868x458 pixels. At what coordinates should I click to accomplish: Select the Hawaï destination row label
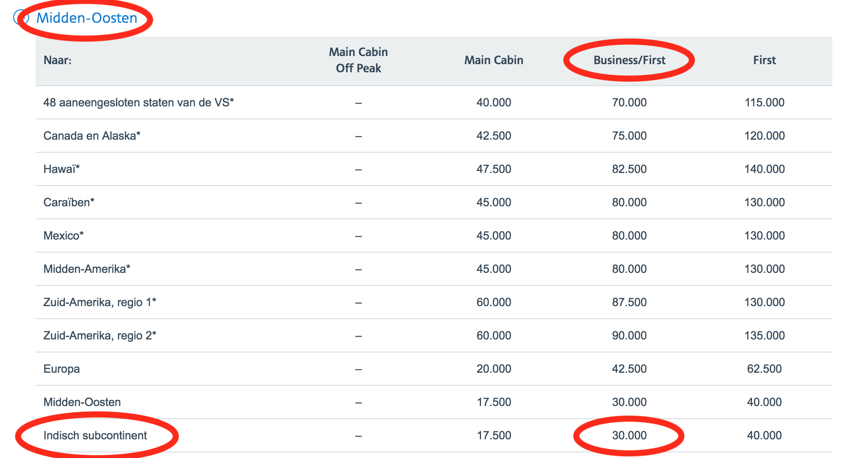(x=61, y=169)
